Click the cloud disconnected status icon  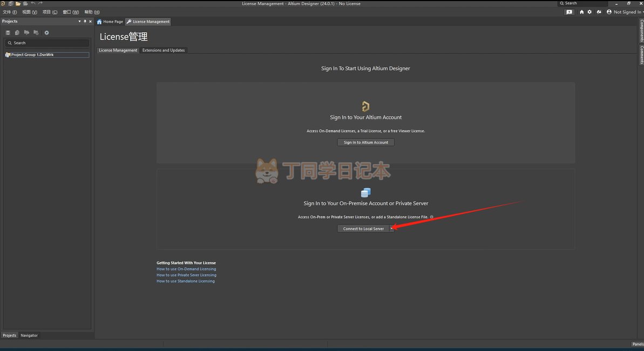click(x=598, y=12)
